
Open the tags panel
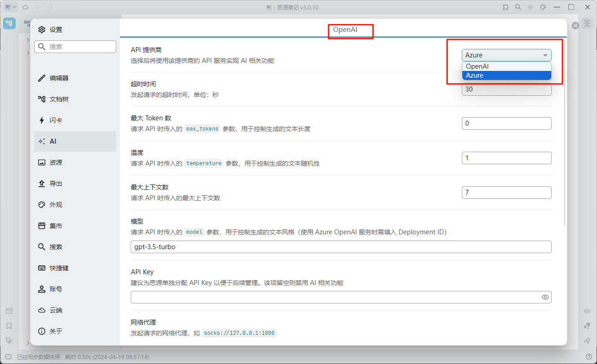pyautogui.click(x=9, y=341)
